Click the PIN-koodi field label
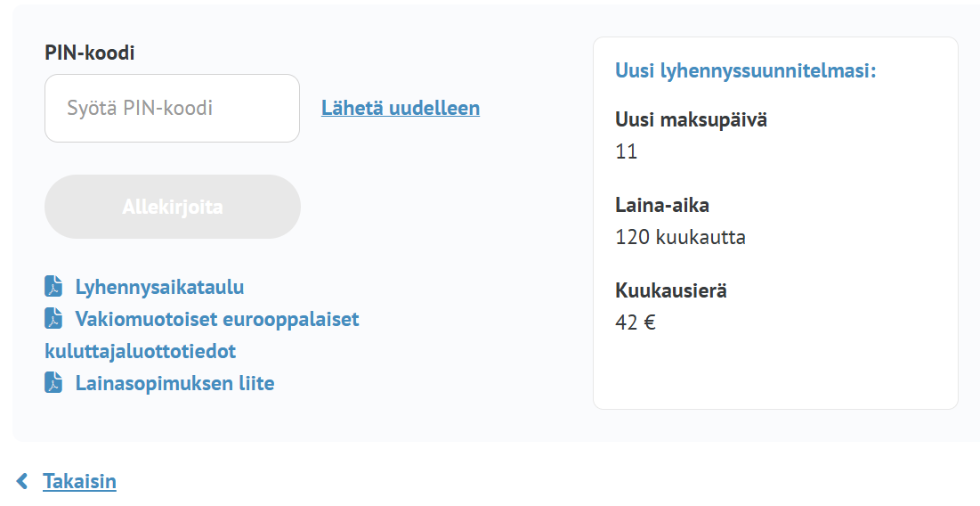 point(89,53)
